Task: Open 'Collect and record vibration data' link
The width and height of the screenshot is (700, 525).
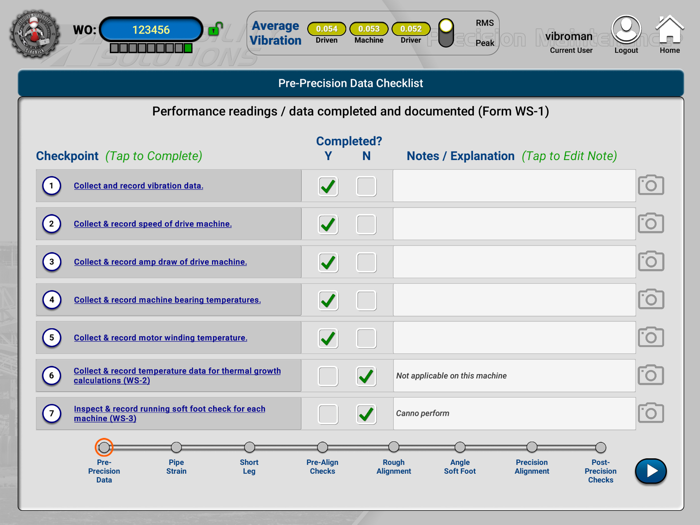Action: coord(138,186)
